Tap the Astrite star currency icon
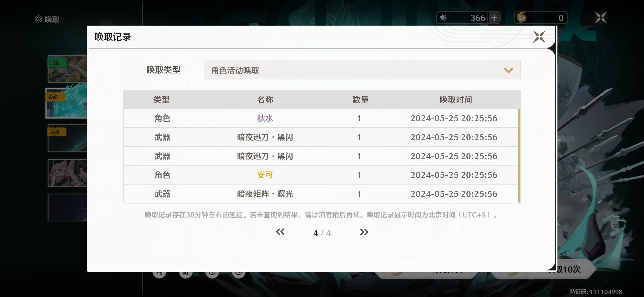Image resolution: width=644 pixels, height=297 pixels. (443, 18)
